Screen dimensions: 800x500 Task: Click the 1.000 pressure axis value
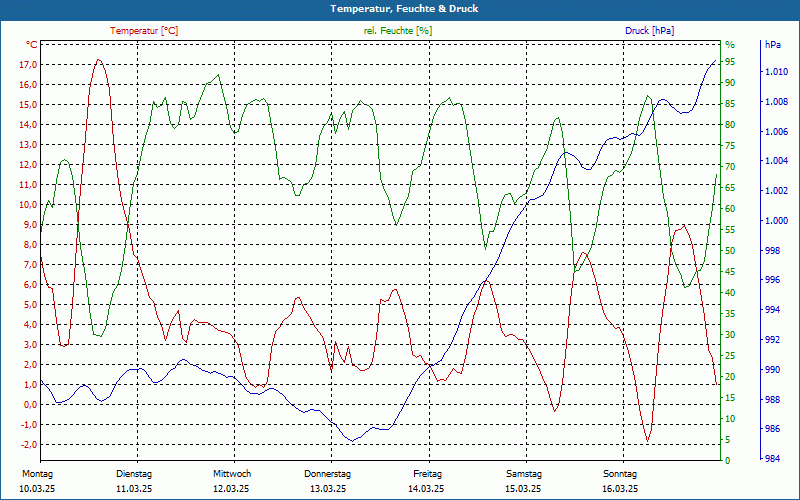pyautogui.click(x=776, y=221)
